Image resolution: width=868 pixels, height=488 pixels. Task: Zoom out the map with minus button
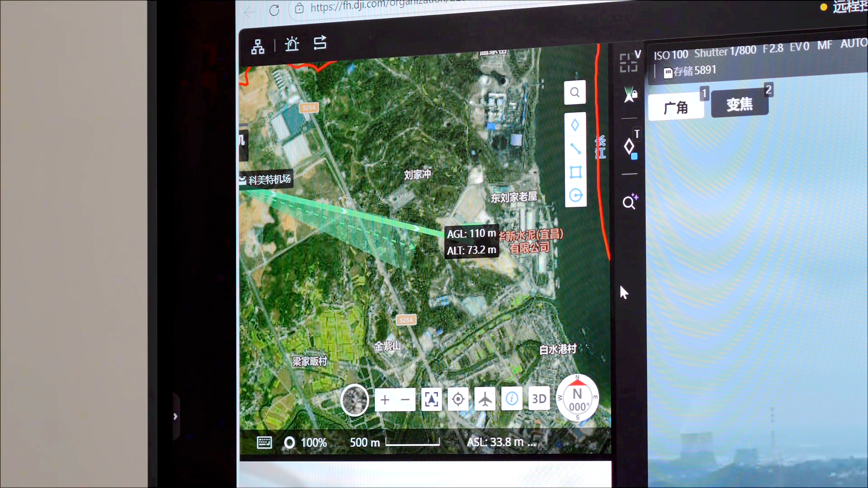pyautogui.click(x=405, y=400)
